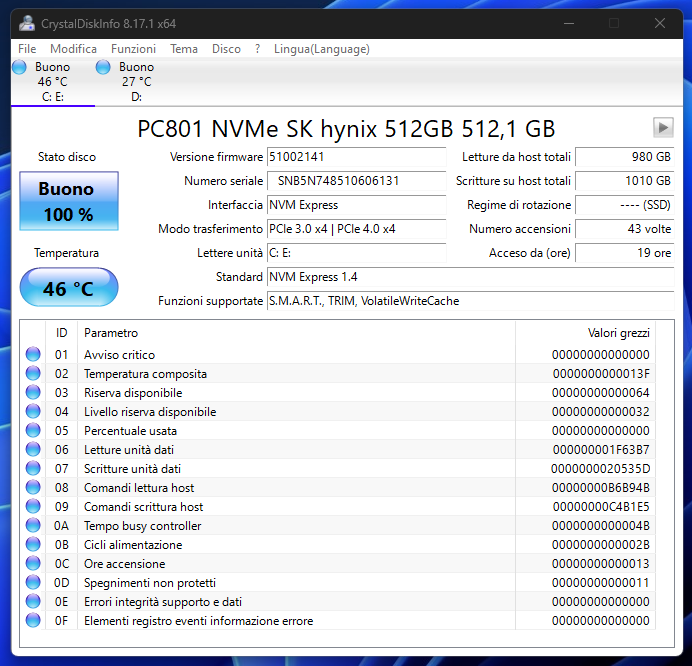Minimize the CrystalDiskInfo window
The height and width of the screenshot is (666, 692).
point(569,23)
